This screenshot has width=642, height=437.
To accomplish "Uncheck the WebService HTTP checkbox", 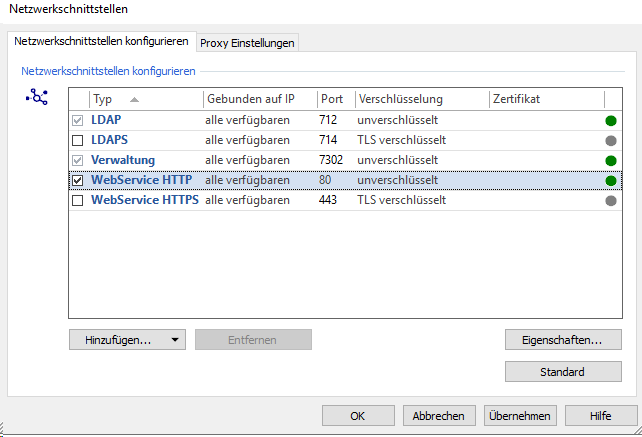I will 78,180.
